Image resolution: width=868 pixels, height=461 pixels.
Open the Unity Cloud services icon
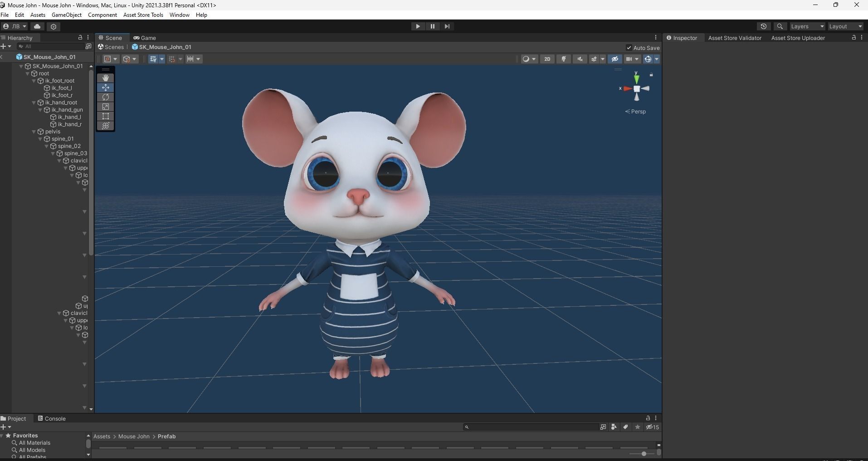37,26
